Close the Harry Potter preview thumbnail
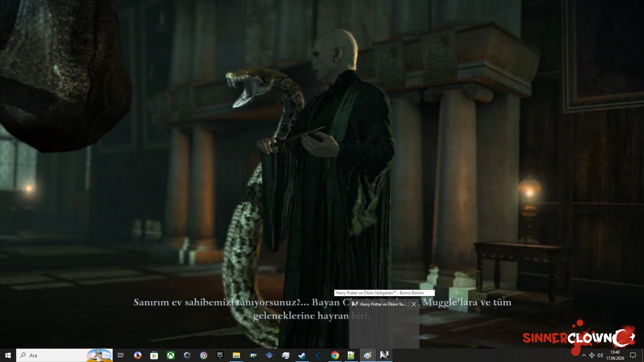 click(414, 304)
